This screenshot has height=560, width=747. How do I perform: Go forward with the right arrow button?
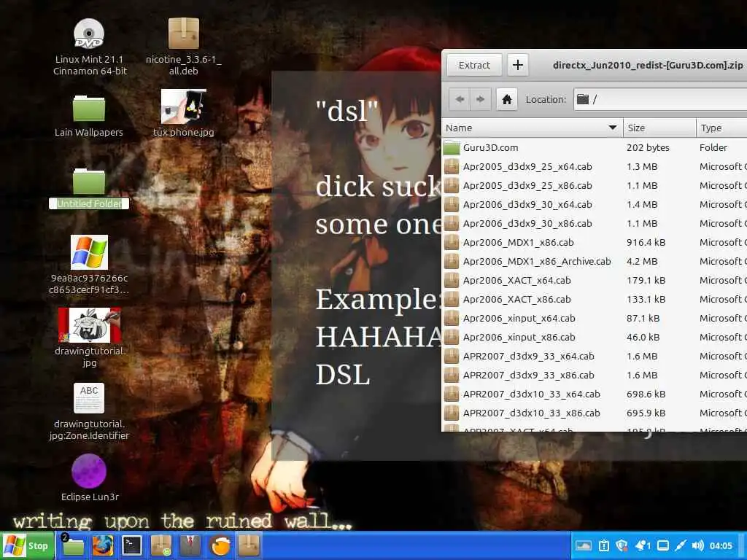click(480, 99)
